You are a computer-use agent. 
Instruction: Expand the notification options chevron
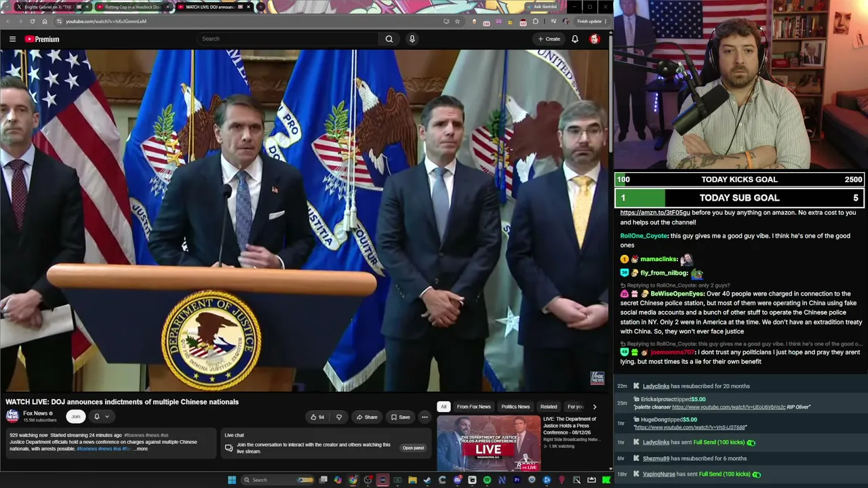point(106,417)
